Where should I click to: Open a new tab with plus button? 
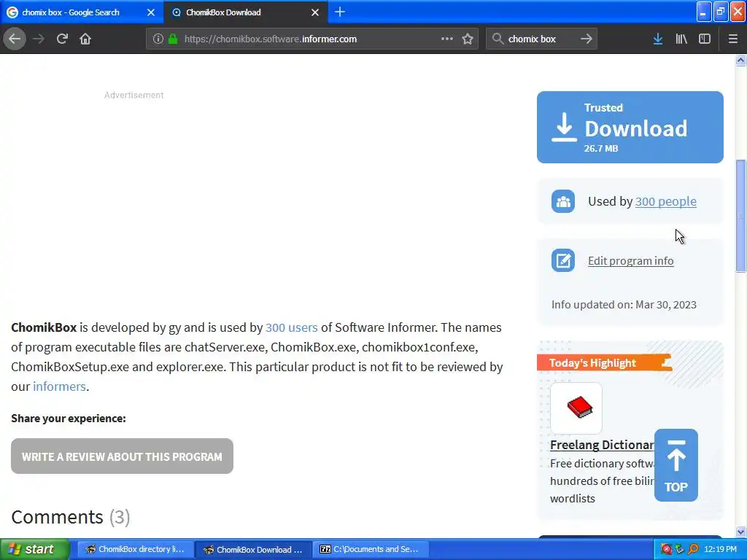pyautogui.click(x=340, y=12)
